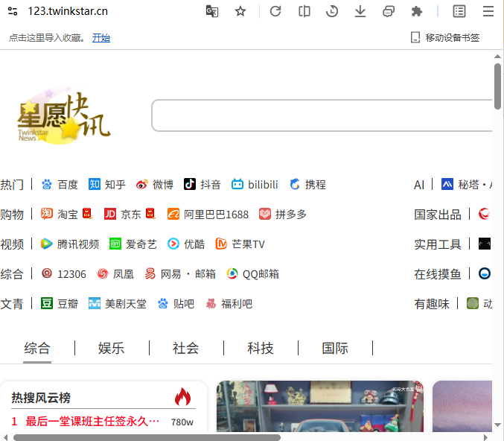The width and height of the screenshot is (504, 441).
Task: Click the horizontal scrollbar thumb
Action: coord(147,437)
